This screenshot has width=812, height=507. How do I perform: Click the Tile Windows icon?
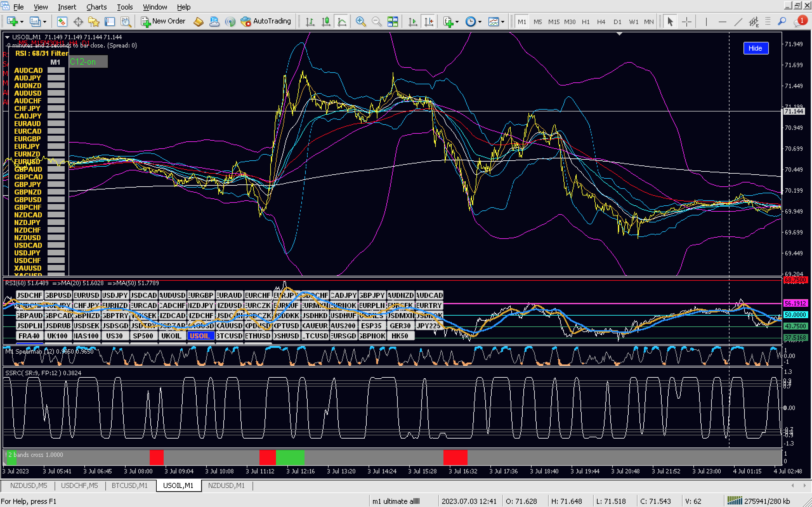pos(392,22)
